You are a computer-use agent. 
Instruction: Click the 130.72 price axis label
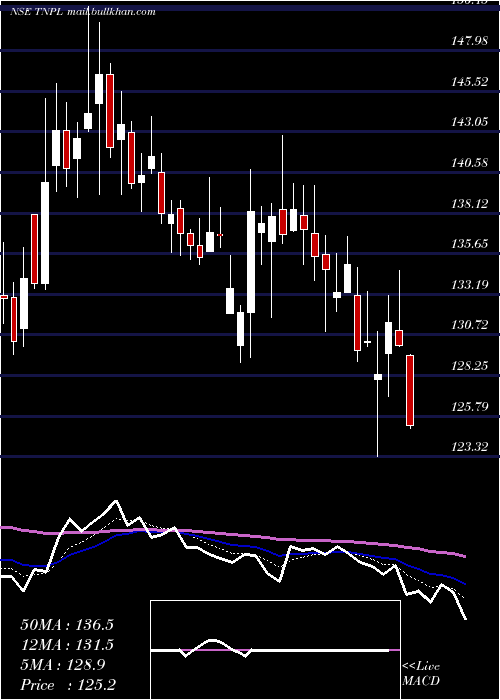point(469,325)
